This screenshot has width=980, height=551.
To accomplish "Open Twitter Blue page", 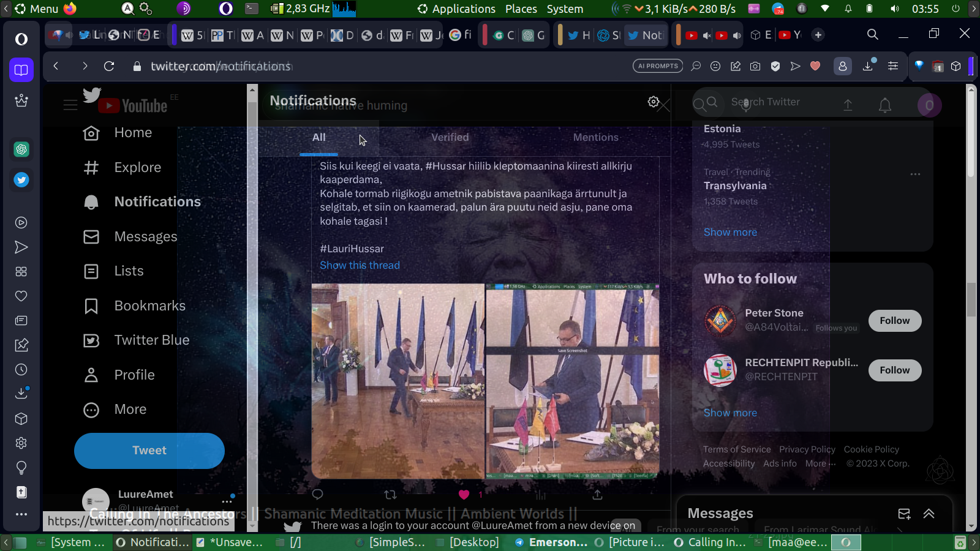I will [x=137, y=340].
